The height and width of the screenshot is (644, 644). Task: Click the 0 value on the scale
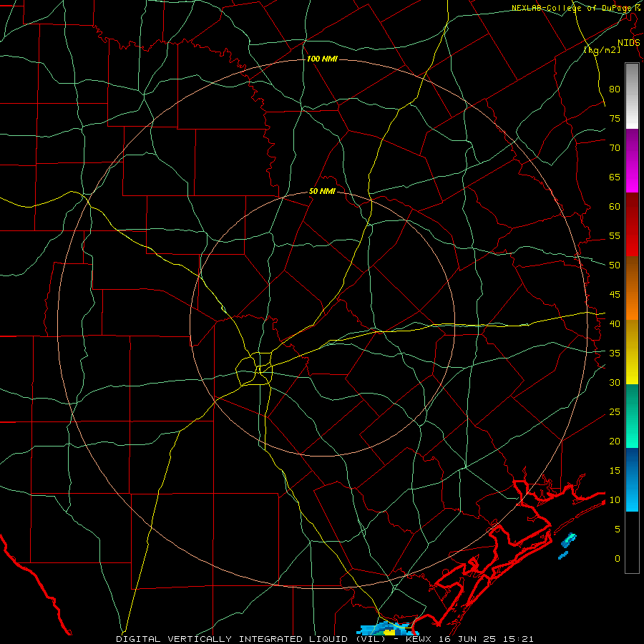[618, 559]
